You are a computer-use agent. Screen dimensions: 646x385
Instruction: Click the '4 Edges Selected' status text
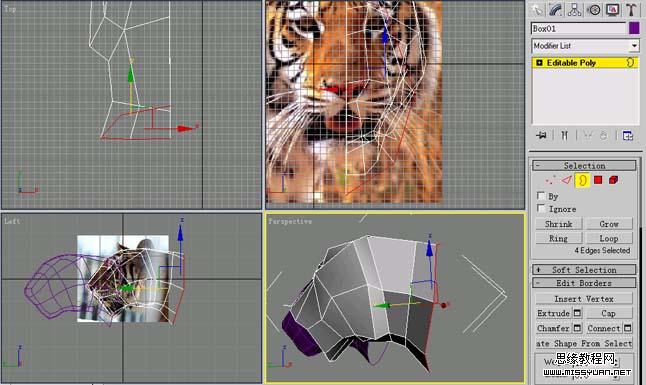click(602, 250)
